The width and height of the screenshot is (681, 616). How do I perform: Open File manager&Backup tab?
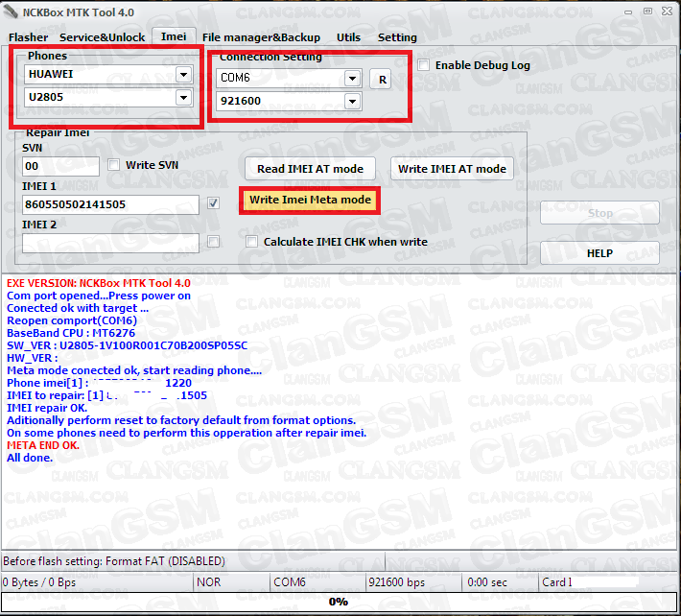261,37
